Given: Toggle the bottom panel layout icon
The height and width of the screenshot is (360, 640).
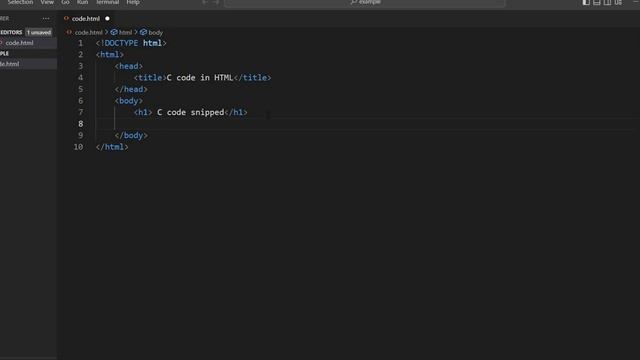Looking at the screenshot, I should point(597,2).
